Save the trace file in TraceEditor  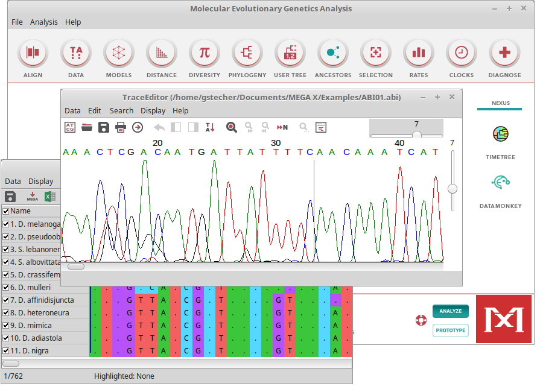click(x=104, y=127)
